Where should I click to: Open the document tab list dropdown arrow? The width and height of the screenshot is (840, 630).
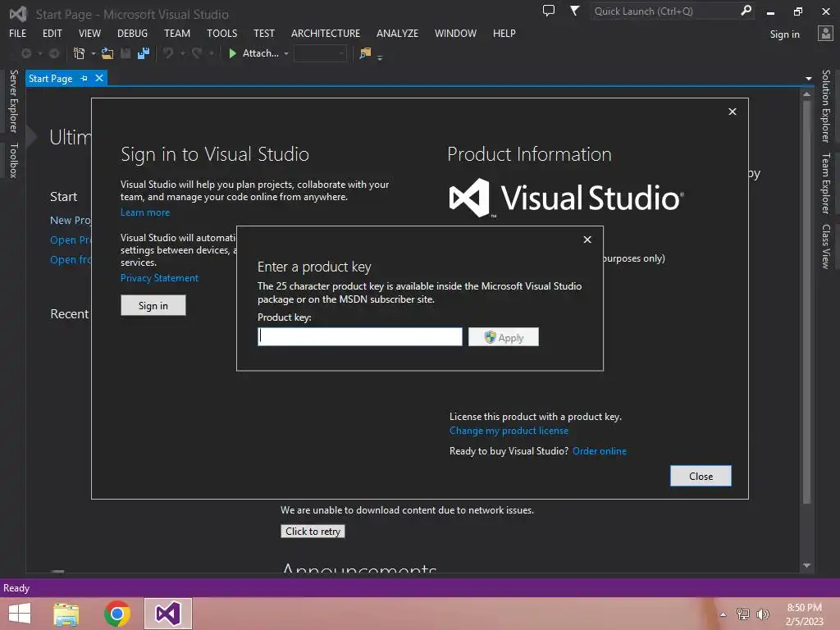808,79
